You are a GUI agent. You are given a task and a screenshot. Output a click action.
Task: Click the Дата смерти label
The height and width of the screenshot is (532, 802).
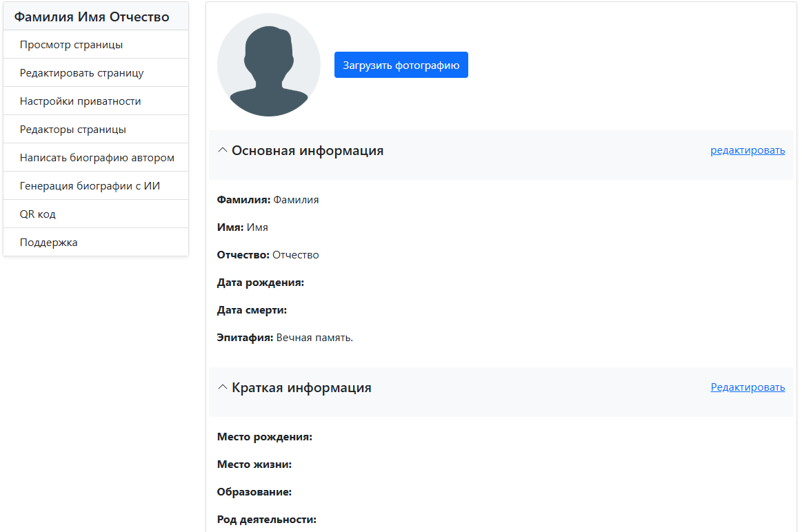point(252,310)
